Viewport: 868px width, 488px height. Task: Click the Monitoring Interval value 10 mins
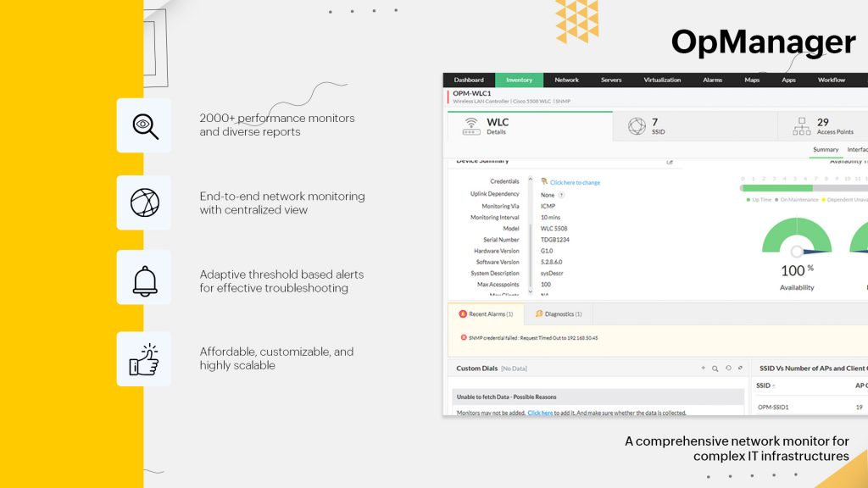click(x=550, y=218)
